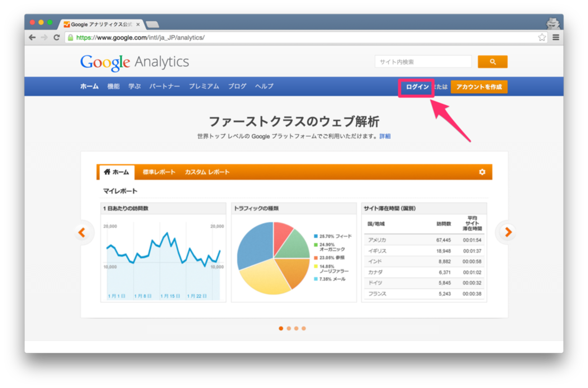Viewport: 588px width, 388px height.
Task: Click the ログイン link
Action: pos(417,87)
